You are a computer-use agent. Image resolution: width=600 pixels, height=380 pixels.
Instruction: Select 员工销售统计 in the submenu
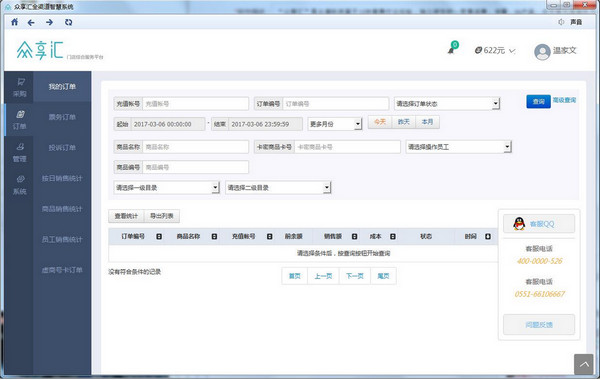[x=62, y=240]
